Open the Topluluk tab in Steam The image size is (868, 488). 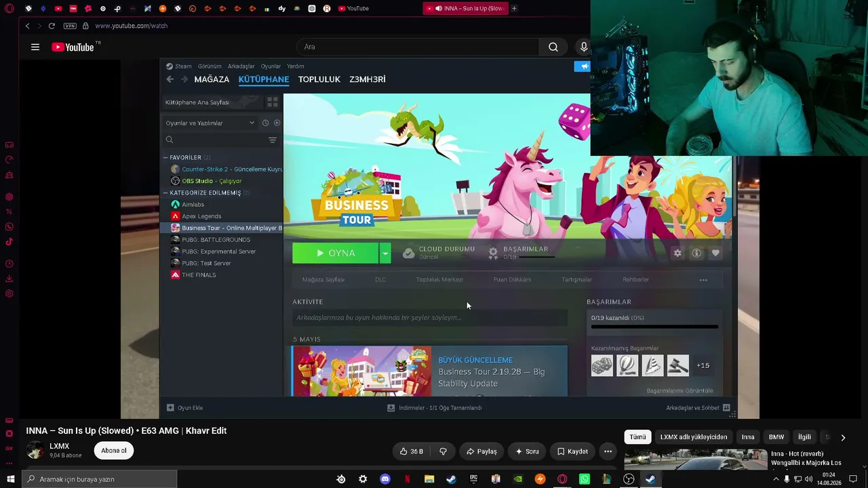click(319, 79)
